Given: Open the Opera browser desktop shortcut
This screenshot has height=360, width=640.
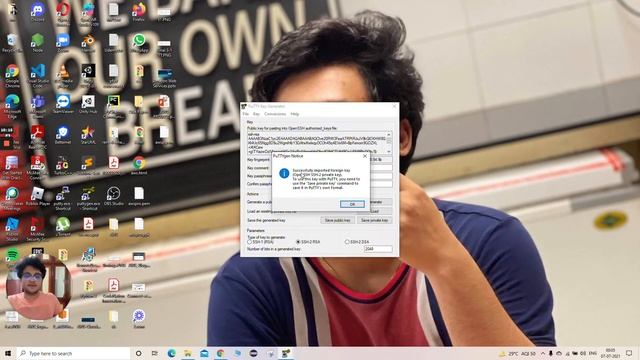Looking at the screenshot, I should (x=63, y=11).
